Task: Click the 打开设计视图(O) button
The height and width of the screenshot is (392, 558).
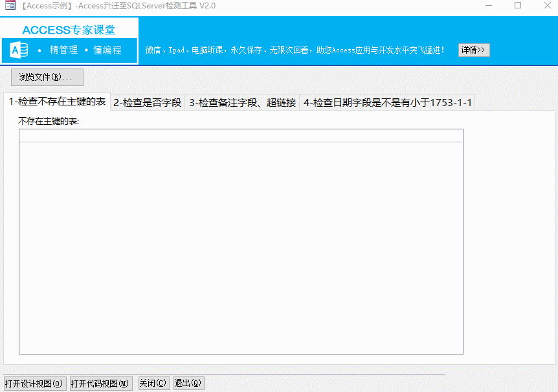Action: tap(34, 384)
